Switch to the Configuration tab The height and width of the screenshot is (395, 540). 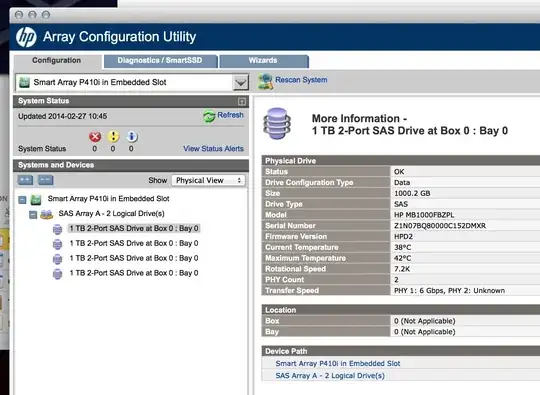pyautogui.click(x=57, y=61)
